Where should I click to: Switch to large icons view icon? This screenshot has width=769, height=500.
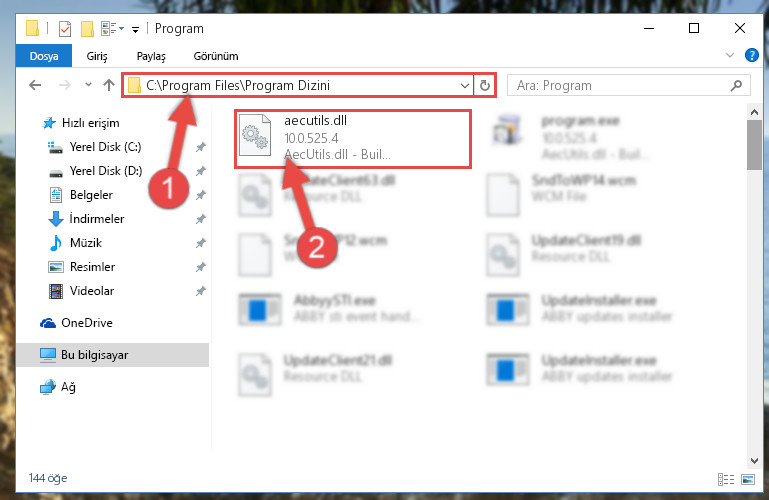[x=748, y=479]
